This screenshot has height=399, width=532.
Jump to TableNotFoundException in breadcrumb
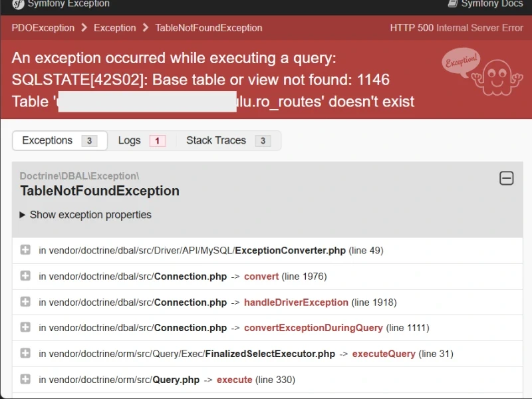[x=209, y=28]
